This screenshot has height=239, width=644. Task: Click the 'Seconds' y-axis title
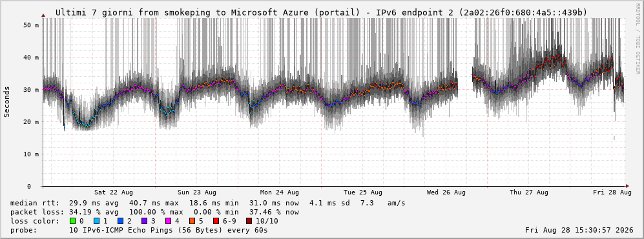(7, 102)
